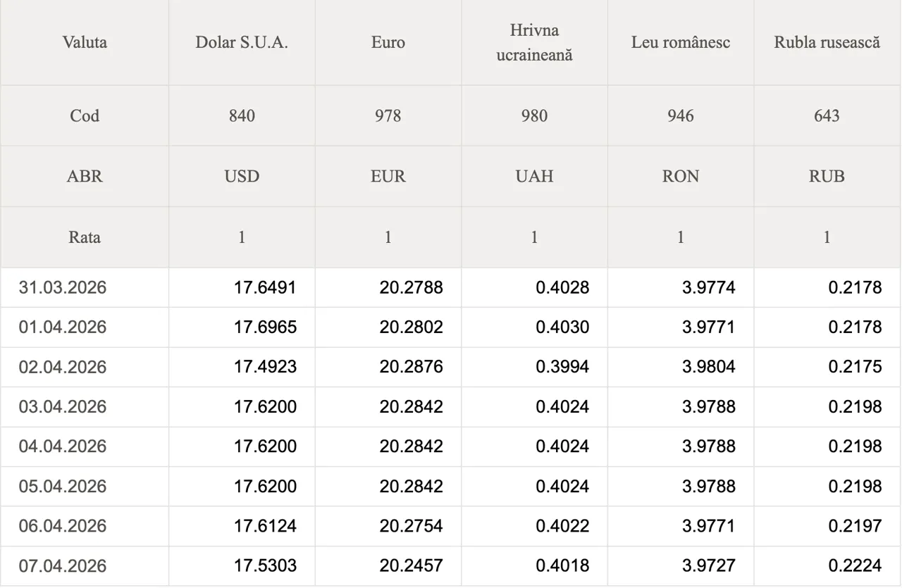Click the 31.03.2026 date row

click(63, 287)
